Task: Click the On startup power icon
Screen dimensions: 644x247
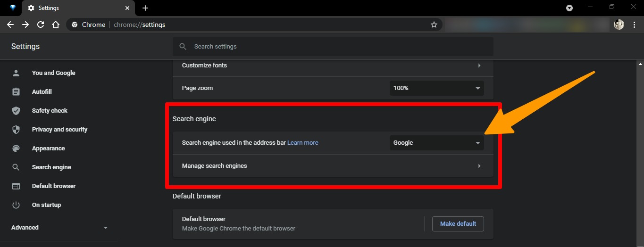Action: tap(16, 205)
